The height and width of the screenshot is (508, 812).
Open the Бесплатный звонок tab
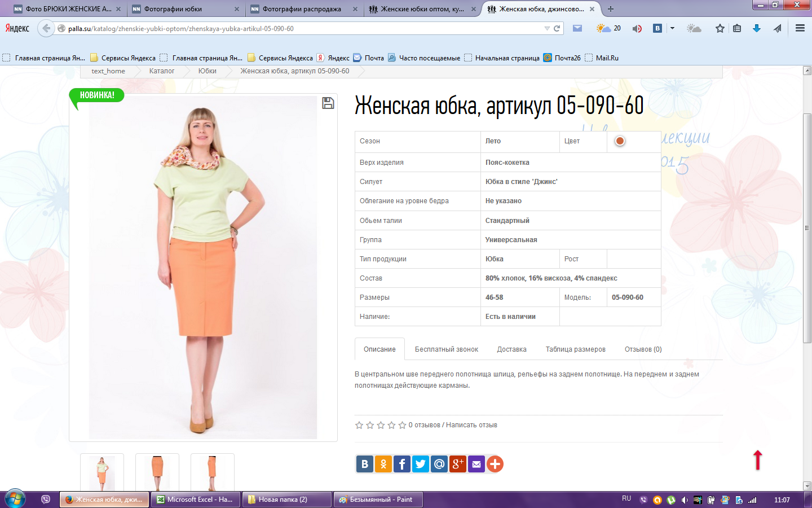(x=447, y=349)
